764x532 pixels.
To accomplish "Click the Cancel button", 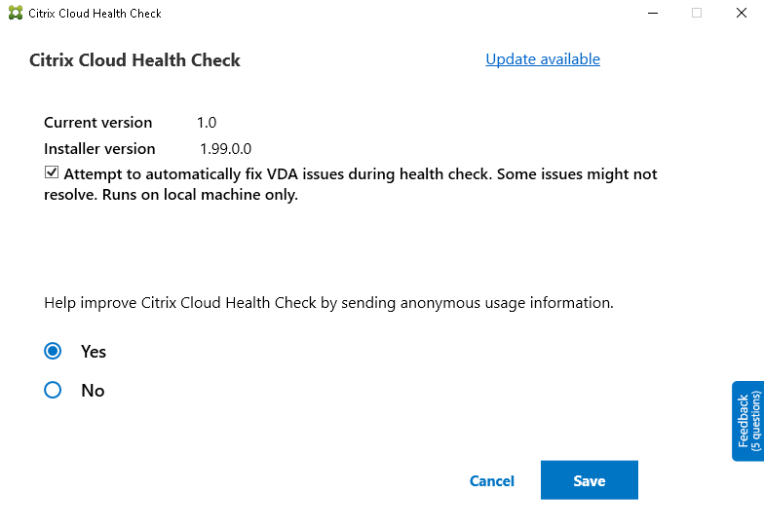I will (x=492, y=480).
